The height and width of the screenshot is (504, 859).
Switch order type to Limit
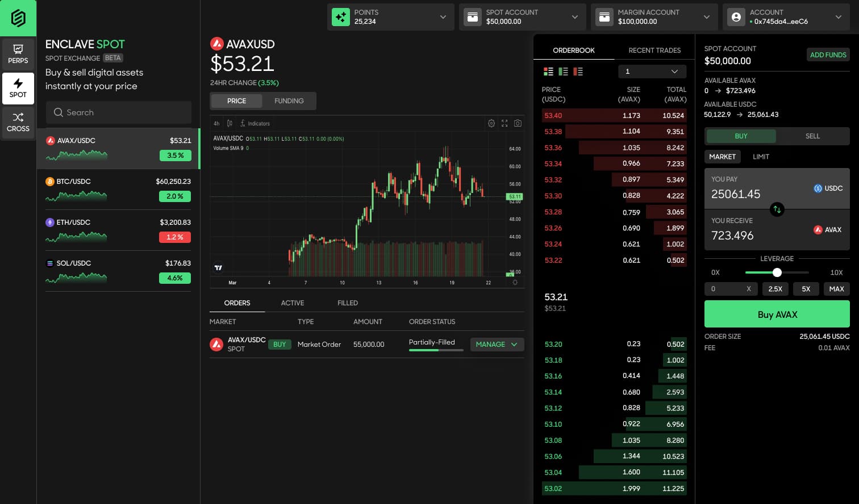(761, 157)
